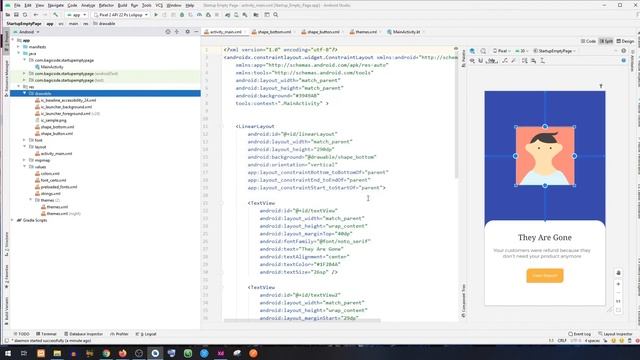Open the app run configuration dropdown

[76, 15]
